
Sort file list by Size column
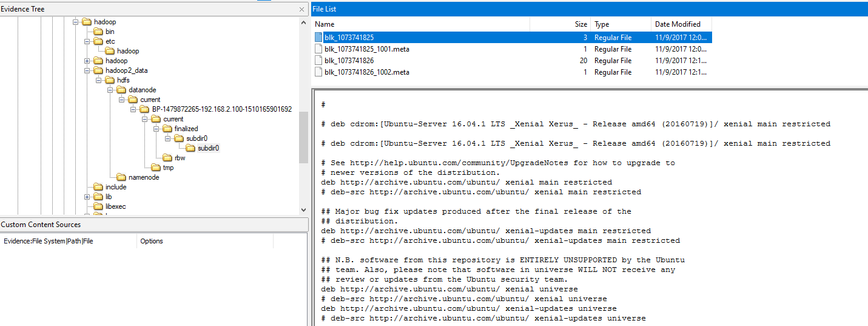click(x=560, y=24)
